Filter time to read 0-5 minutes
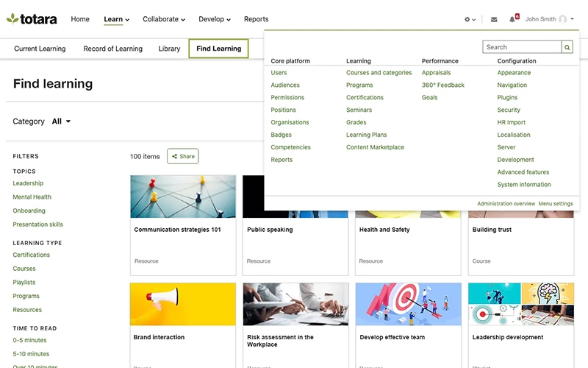The width and height of the screenshot is (588, 368). pyautogui.click(x=29, y=340)
